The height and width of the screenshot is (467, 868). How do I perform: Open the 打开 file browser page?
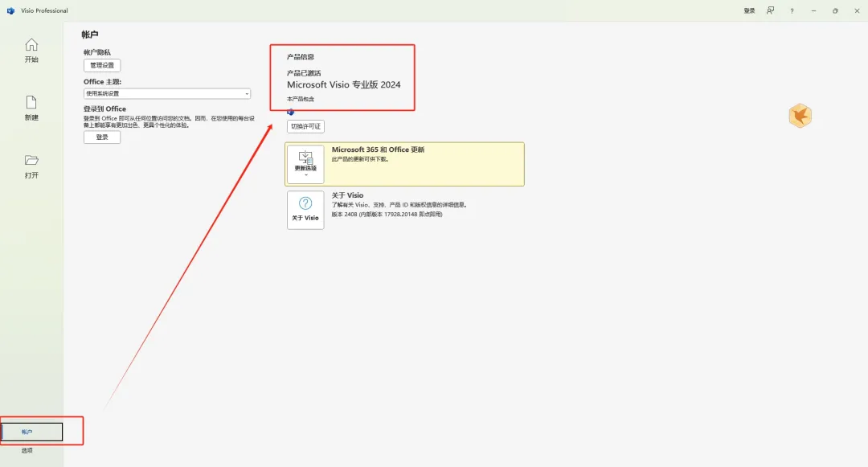tap(31, 166)
